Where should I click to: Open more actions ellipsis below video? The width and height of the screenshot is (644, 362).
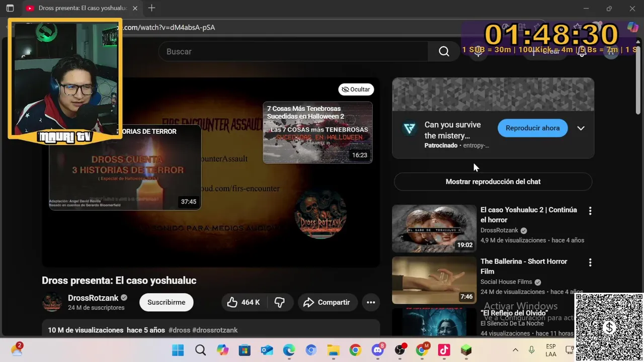[371, 302]
